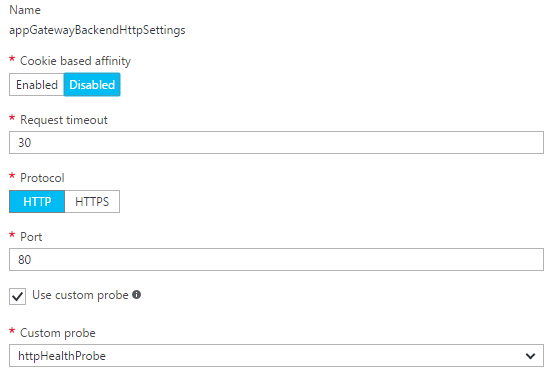Select the httpHealthProbe value text

coord(62,356)
